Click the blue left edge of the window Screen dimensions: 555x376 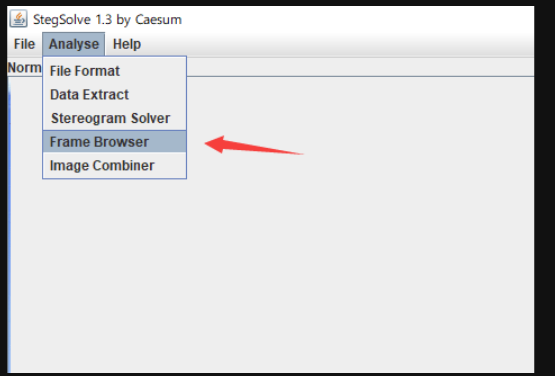coord(9,225)
